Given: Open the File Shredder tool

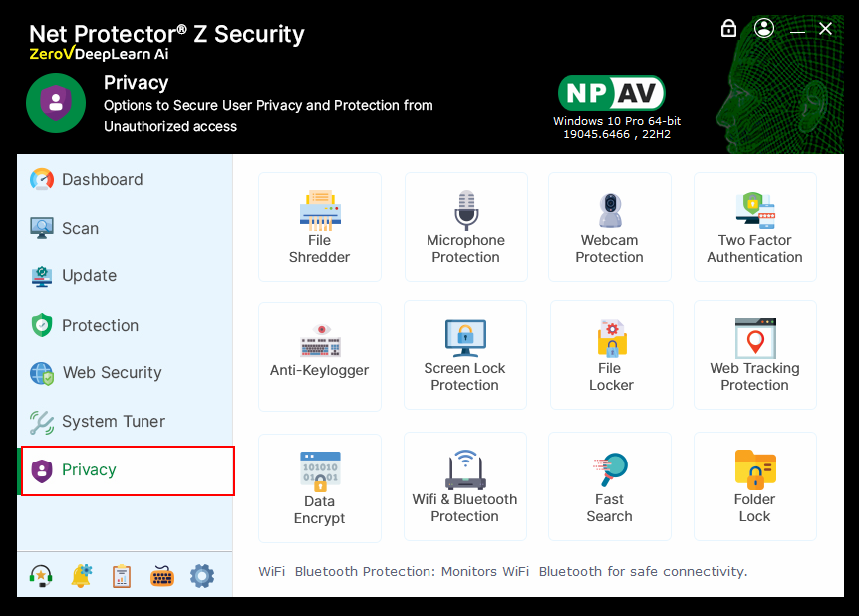Looking at the screenshot, I should 319,227.
